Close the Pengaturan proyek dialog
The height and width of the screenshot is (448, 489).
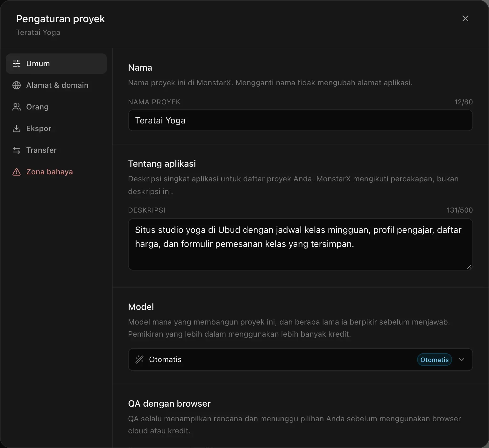(x=465, y=18)
